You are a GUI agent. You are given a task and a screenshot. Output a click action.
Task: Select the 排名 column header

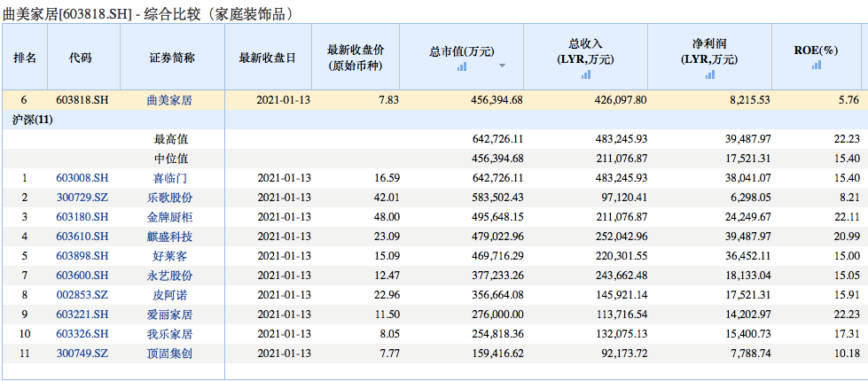(24, 58)
